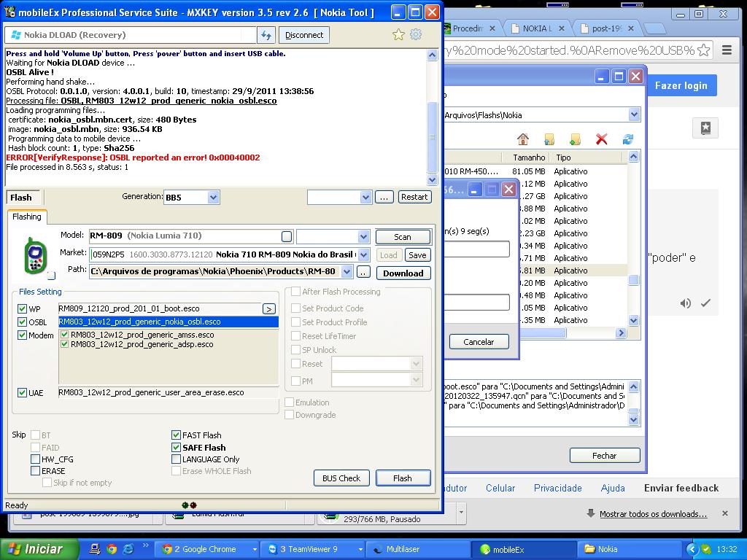This screenshot has width=747, height=560.
Task: Select the Flash main tab
Action: (21, 197)
